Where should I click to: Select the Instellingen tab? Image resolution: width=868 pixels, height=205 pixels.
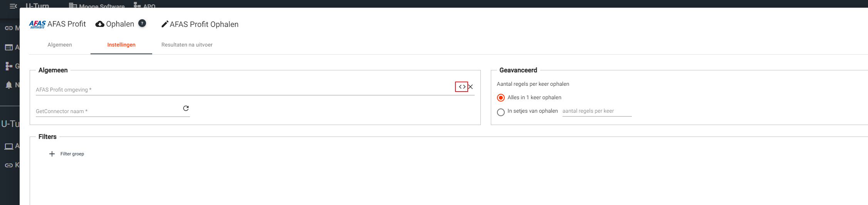pos(121,45)
